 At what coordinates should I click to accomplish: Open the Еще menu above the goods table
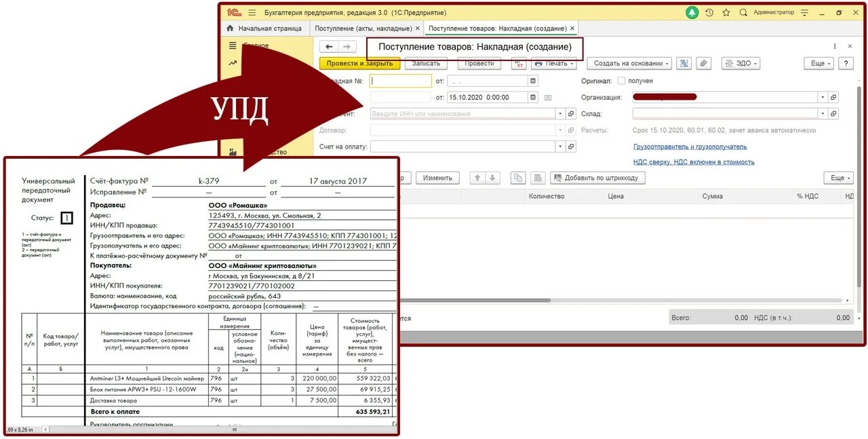click(x=838, y=178)
